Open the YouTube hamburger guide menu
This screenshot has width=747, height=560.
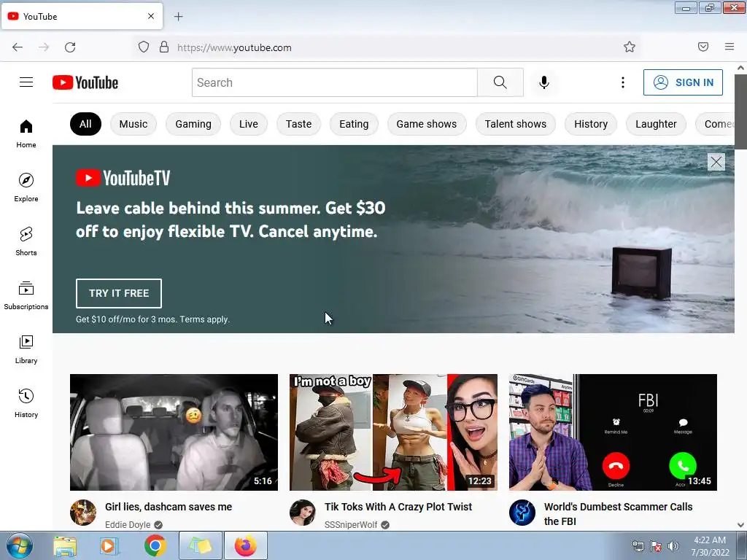click(x=26, y=82)
